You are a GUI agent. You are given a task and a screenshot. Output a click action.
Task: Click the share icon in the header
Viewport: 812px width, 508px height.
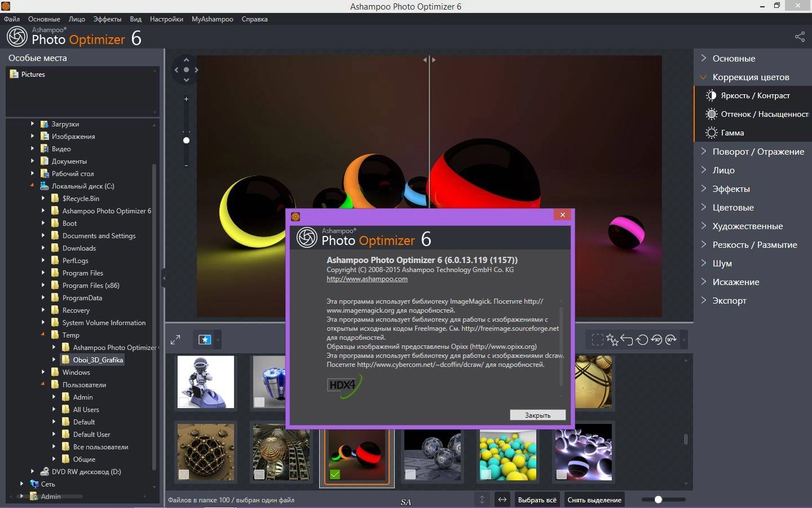pyautogui.click(x=800, y=37)
